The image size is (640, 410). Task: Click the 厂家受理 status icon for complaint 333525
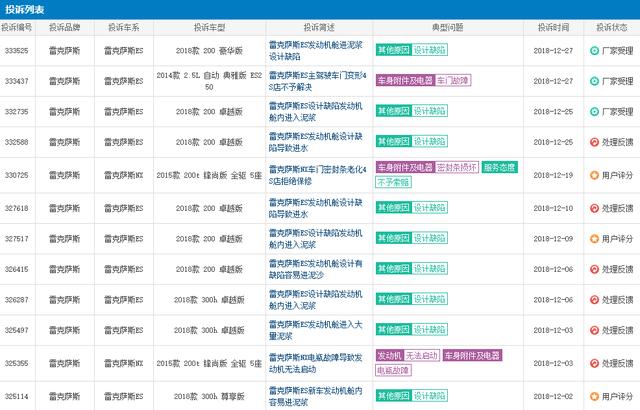click(594, 51)
